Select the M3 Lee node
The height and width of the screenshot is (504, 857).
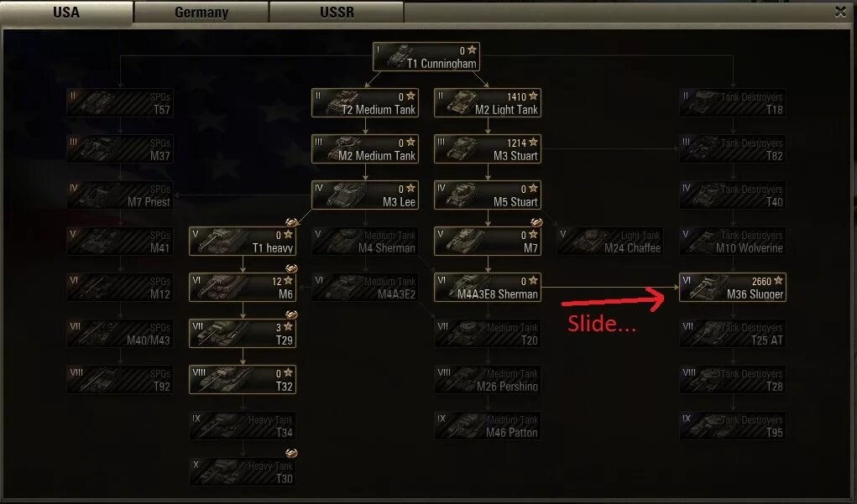point(365,195)
